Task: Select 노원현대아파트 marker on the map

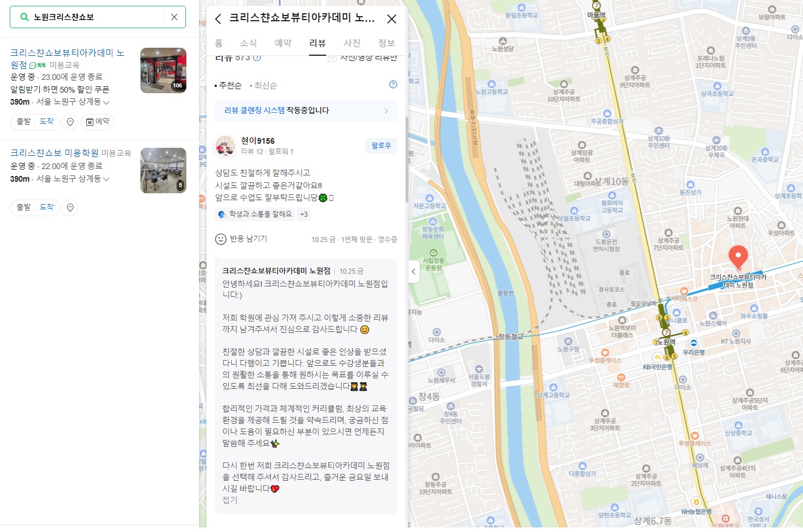Action: (737, 211)
